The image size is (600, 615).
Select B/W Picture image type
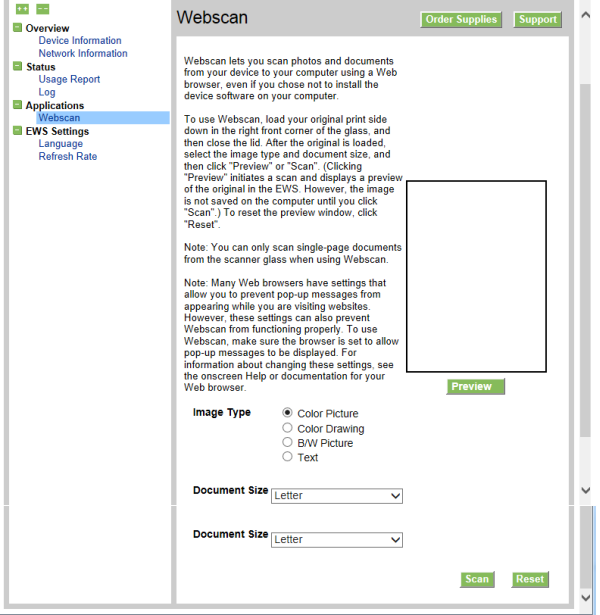[287, 442]
